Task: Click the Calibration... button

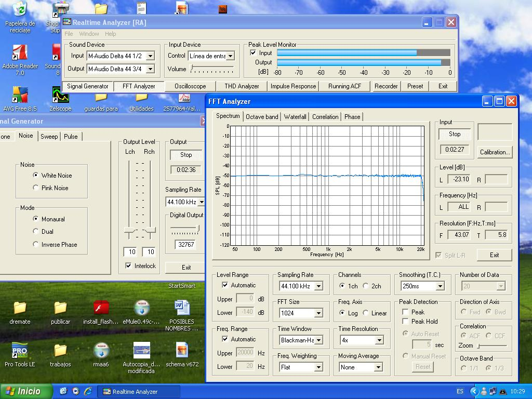Action: click(495, 152)
